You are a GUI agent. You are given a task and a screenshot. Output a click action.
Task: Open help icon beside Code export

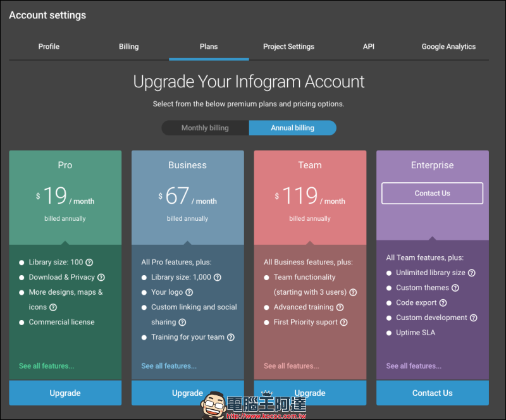(443, 303)
